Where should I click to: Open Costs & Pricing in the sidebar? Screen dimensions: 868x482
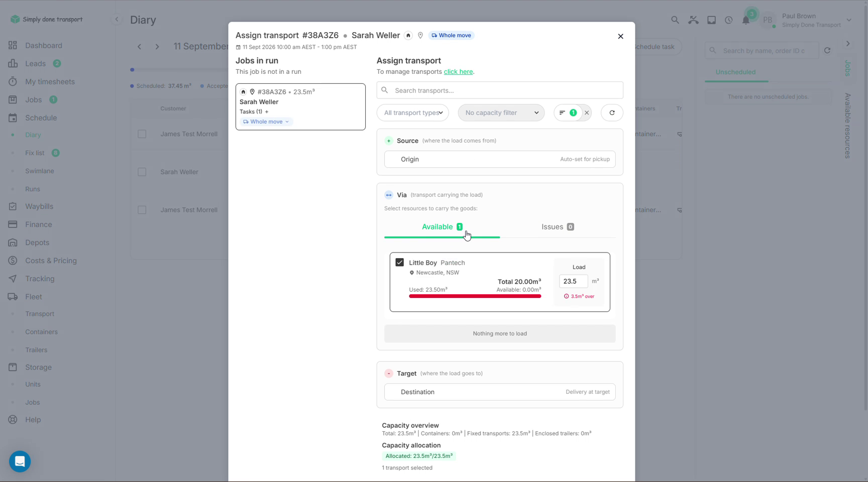click(x=51, y=261)
